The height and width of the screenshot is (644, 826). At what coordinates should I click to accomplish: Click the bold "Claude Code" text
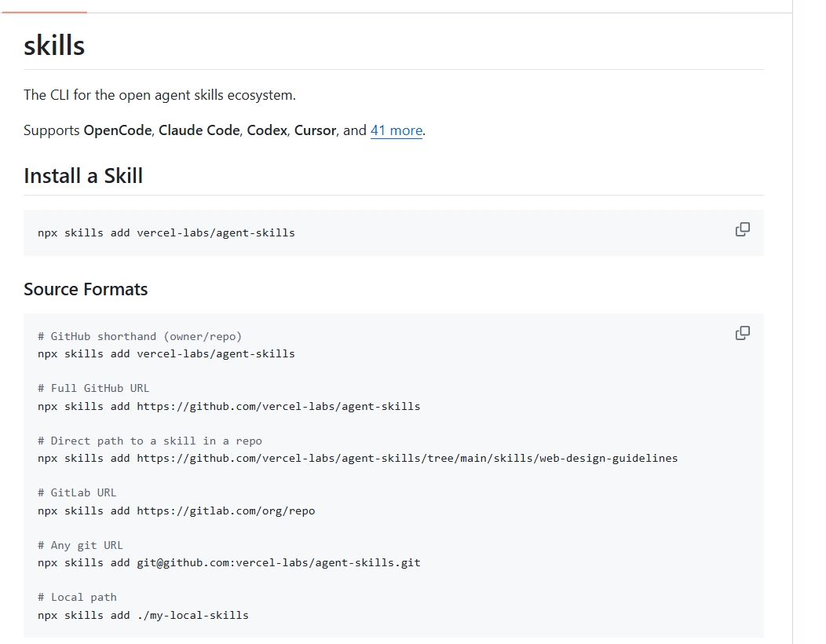coord(199,130)
